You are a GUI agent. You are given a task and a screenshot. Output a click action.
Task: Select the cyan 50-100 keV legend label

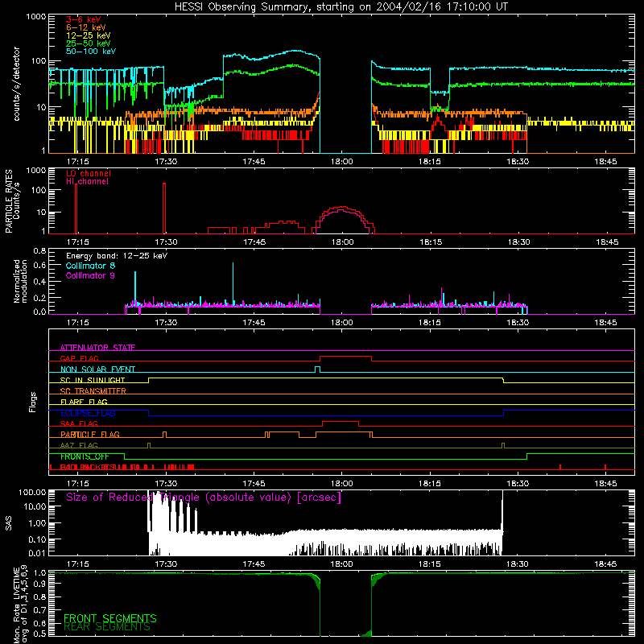91,52
